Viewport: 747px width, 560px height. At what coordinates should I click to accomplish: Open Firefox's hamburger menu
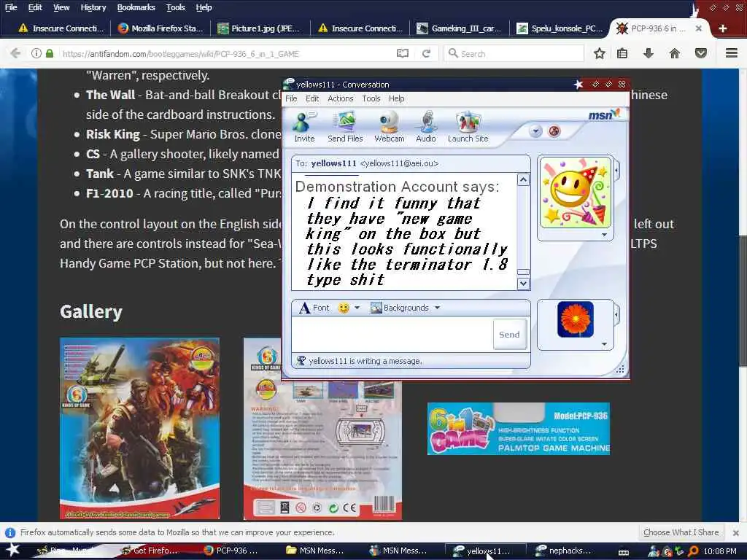731,53
